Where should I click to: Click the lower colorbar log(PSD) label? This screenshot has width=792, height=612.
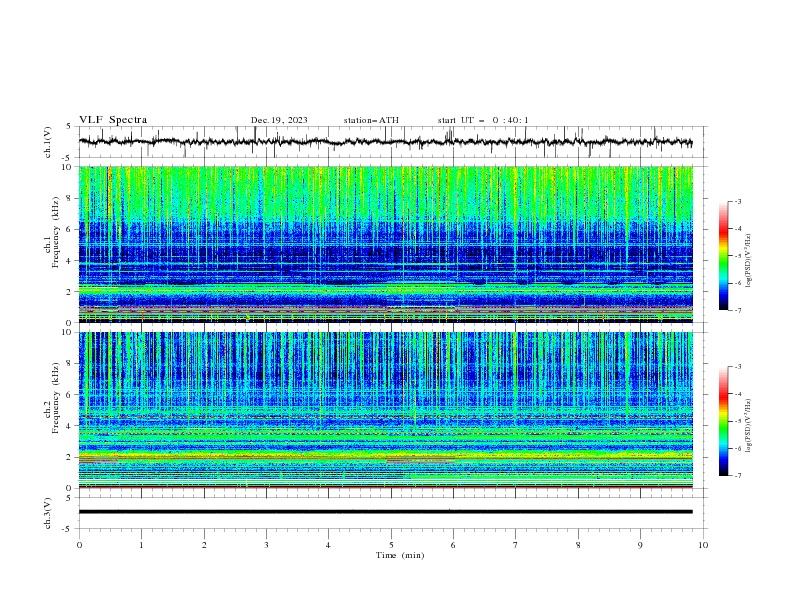(748, 426)
